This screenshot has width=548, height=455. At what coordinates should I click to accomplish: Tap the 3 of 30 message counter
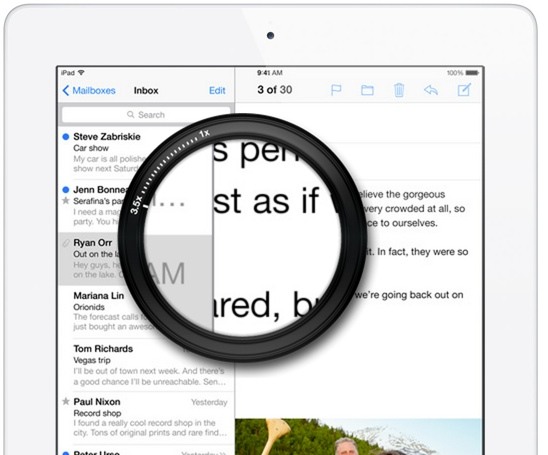coord(275,90)
